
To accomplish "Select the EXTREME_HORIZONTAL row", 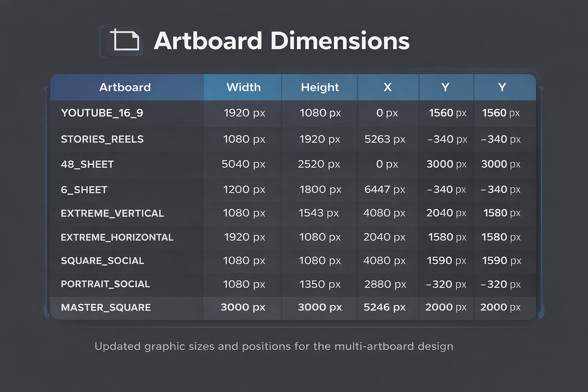I will coord(230,237).
